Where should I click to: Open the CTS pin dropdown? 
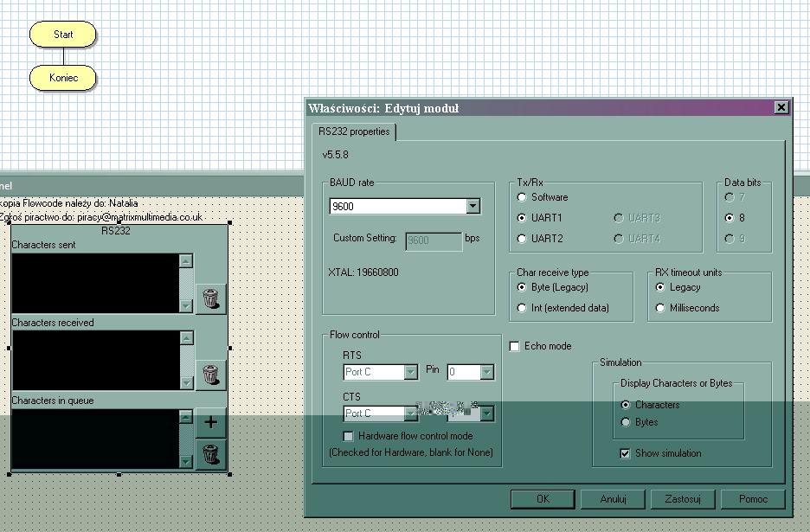[x=486, y=413]
